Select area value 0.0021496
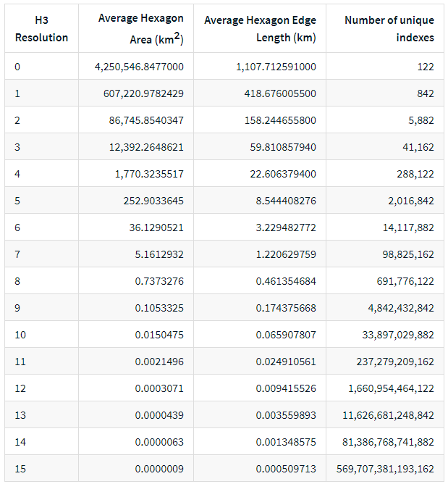The width and height of the screenshot is (448, 484). [x=159, y=362]
